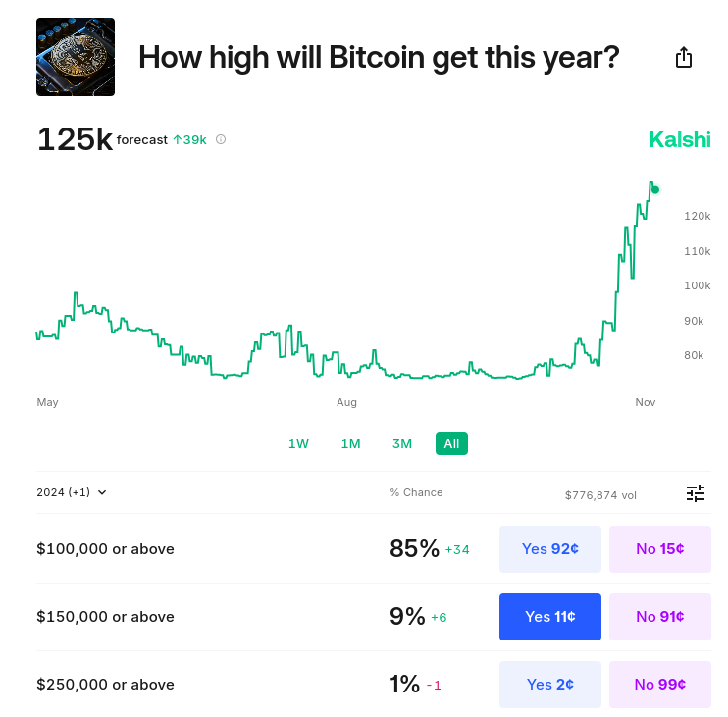
Task: Buy No 91¢ for $150,000 or above
Action: (x=659, y=617)
